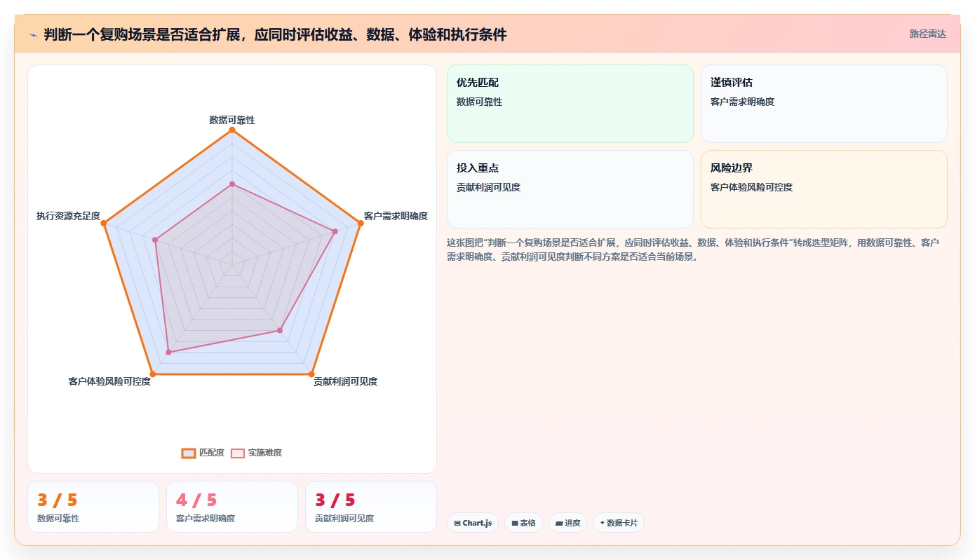This screenshot has width=975, height=560.
Task: Click the pink point on the 客户体验风险可控度 axis
Action: click(x=168, y=352)
